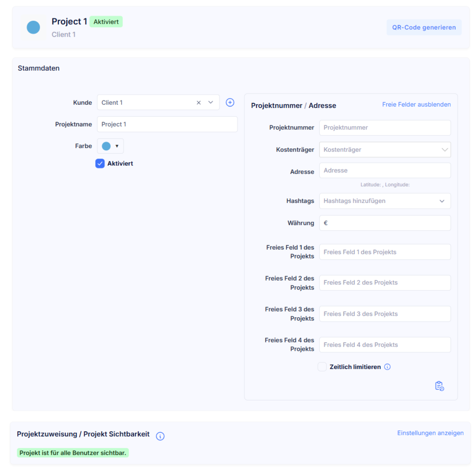Screen dimensions: 476x469
Task: Select the Projektnummer tab heading
Action: coord(276,105)
